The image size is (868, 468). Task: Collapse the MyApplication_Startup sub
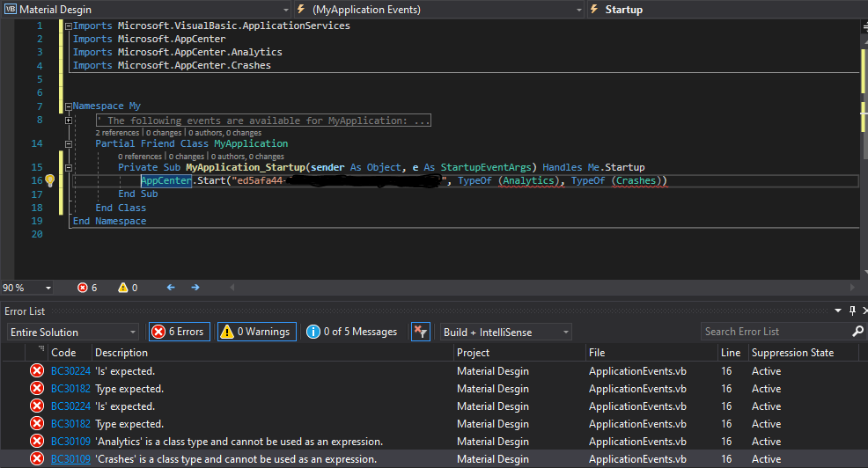pyautogui.click(x=68, y=168)
